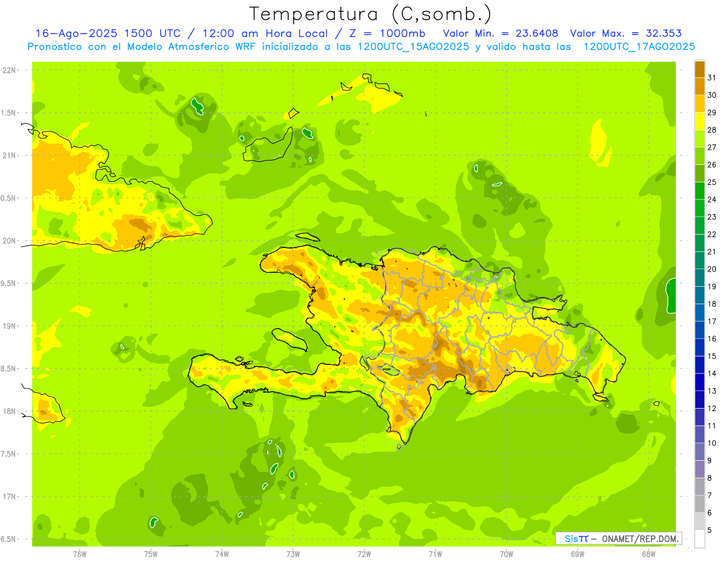Pick the purple-gray swatch between 8 and 9

699,469
